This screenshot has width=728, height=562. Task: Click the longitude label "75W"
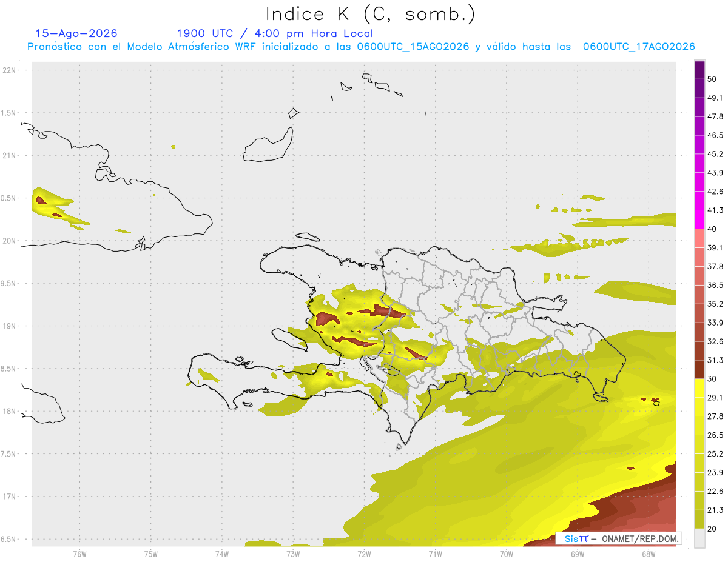(151, 554)
